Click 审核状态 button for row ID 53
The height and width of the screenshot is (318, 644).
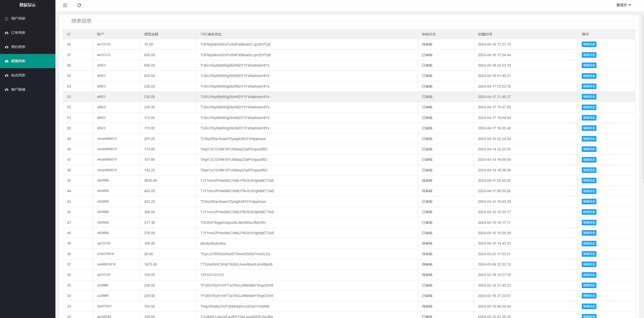click(x=589, y=97)
